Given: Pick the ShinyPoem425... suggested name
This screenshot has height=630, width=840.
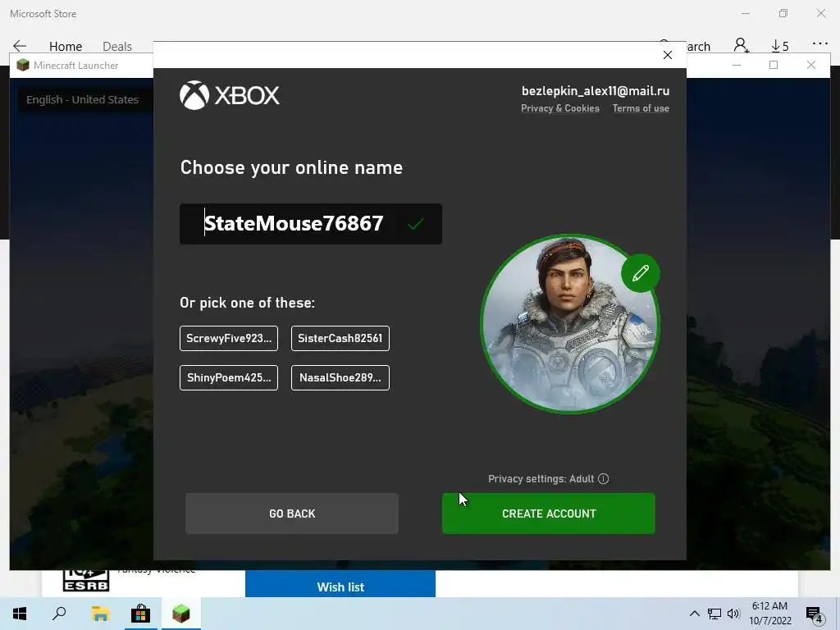Looking at the screenshot, I should pyautogui.click(x=229, y=377).
